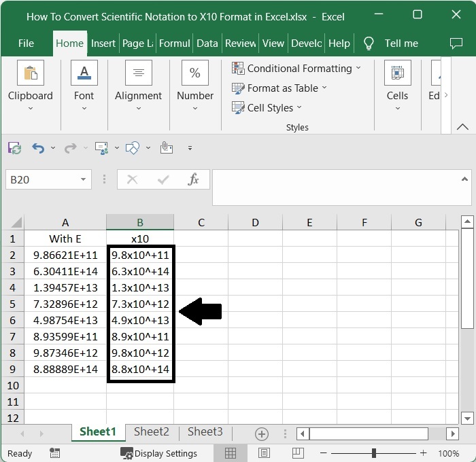This screenshot has width=476, height=462.
Task: Add a new sheet with plus icon
Action: pos(262,433)
